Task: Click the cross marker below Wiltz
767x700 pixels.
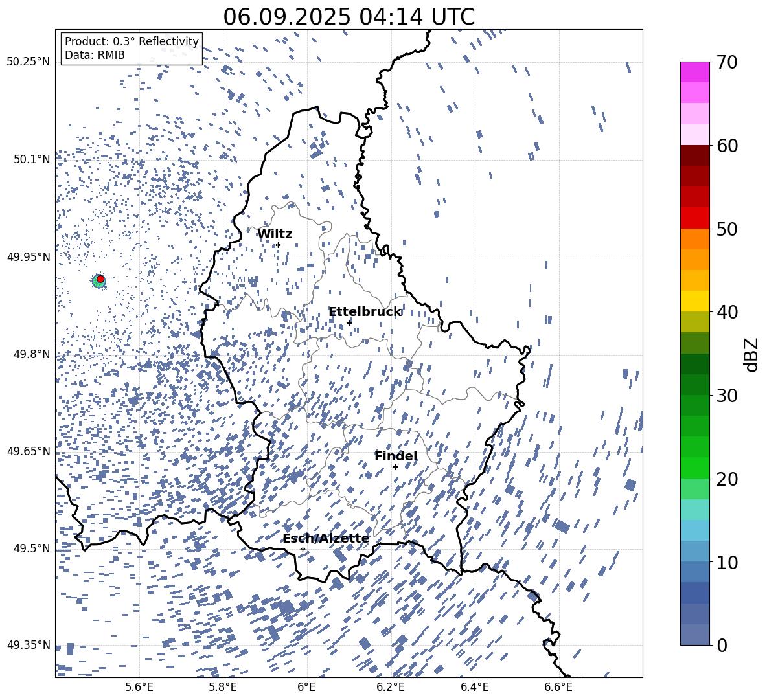Action: click(279, 245)
